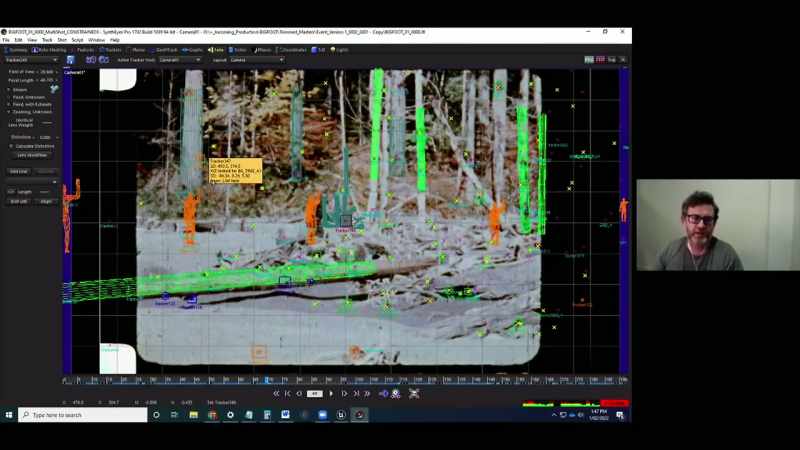Viewport: 800px width, 450px height.
Task: Open Word from the taskbar
Action: click(285, 415)
